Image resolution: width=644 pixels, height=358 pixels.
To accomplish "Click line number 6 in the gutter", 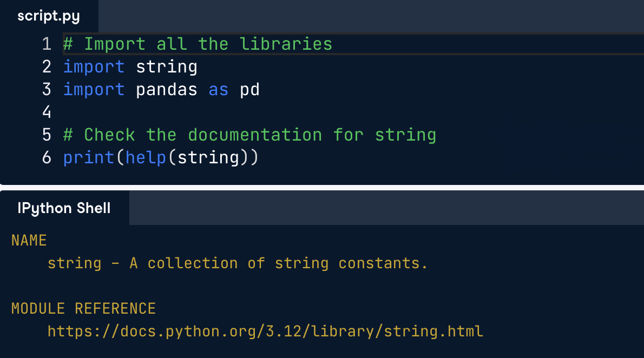I will pyautogui.click(x=47, y=158).
